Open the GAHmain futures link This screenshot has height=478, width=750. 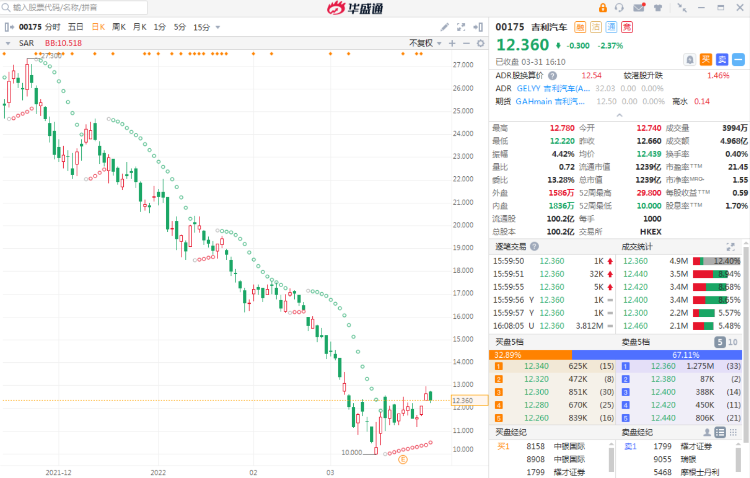tap(550, 101)
